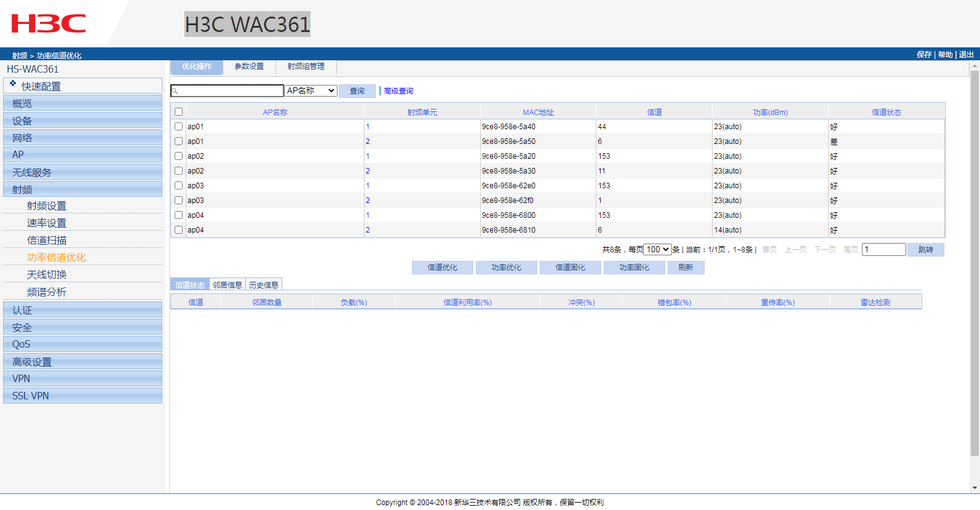Sort by the 功率(dBm) column header

pyautogui.click(x=770, y=113)
